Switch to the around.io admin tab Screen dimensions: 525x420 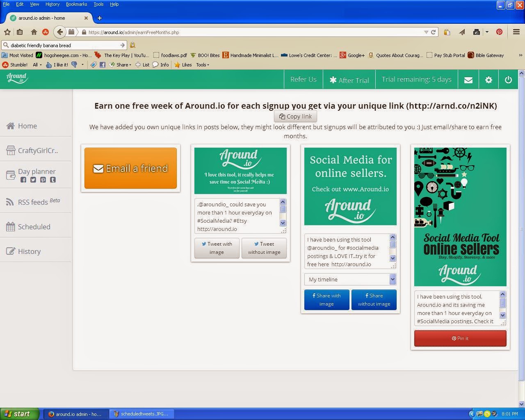(x=49, y=18)
